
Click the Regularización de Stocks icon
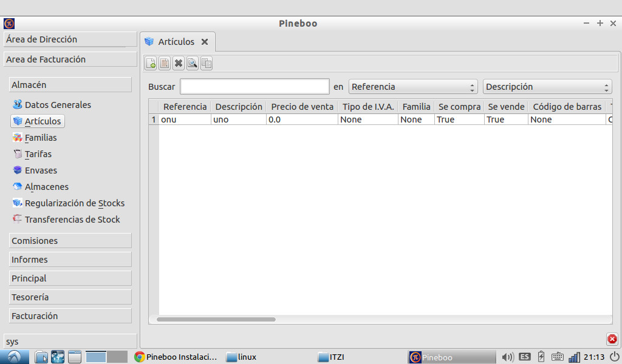point(18,203)
